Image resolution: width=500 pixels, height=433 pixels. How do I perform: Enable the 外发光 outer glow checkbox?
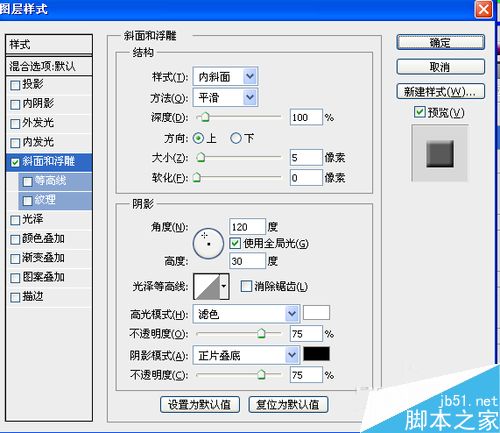[x=15, y=124]
